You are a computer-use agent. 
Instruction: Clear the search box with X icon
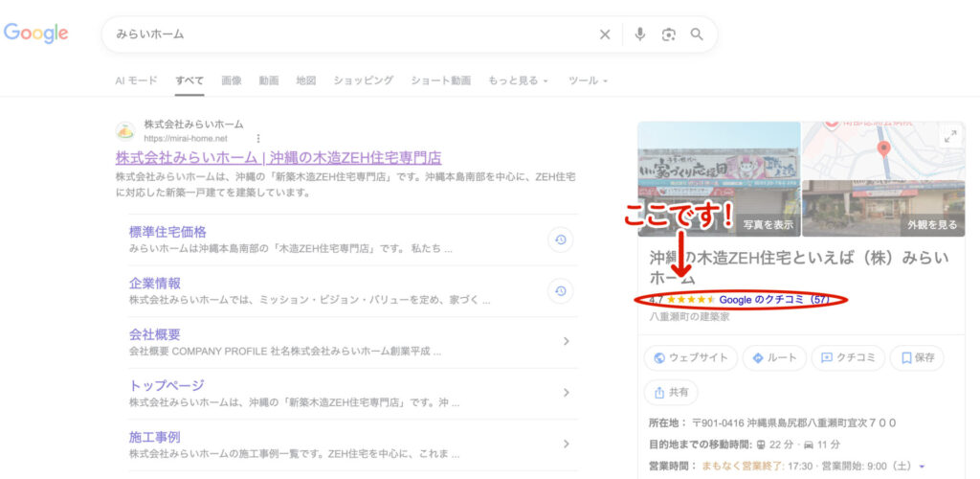[x=605, y=34]
